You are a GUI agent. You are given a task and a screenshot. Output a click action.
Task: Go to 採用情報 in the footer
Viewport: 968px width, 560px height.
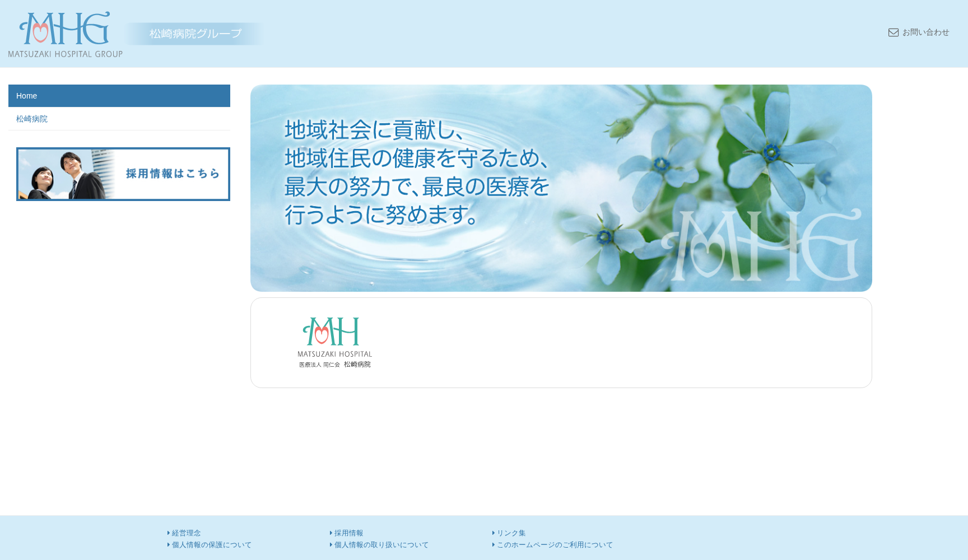[x=348, y=533]
